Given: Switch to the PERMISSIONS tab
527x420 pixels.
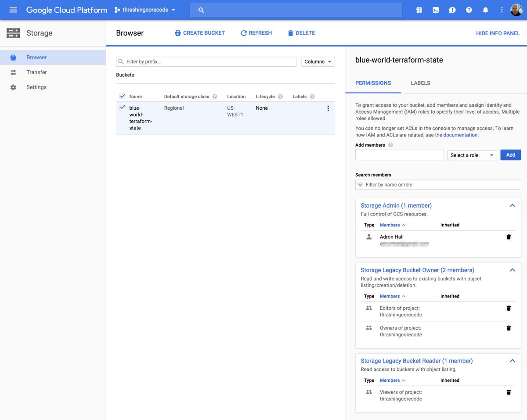Looking at the screenshot, I should pyautogui.click(x=373, y=83).
